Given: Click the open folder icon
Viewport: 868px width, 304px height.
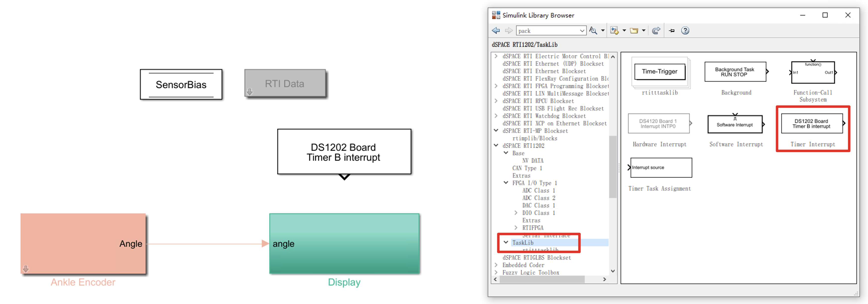Looking at the screenshot, I should pos(634,31).
